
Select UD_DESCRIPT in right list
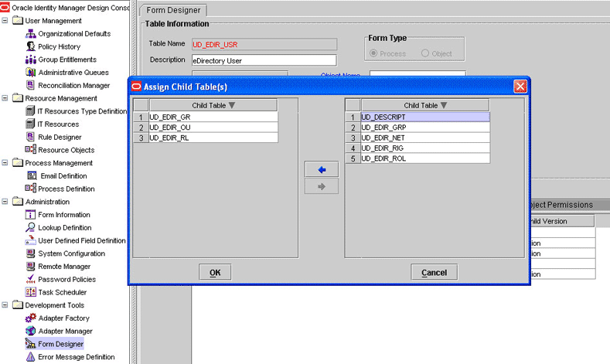click(425, 117)
